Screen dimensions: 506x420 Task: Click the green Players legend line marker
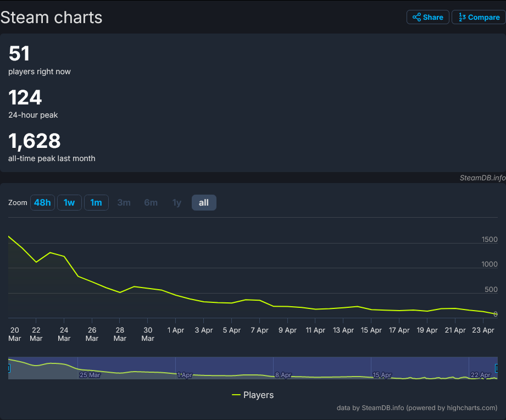(236, 395)
